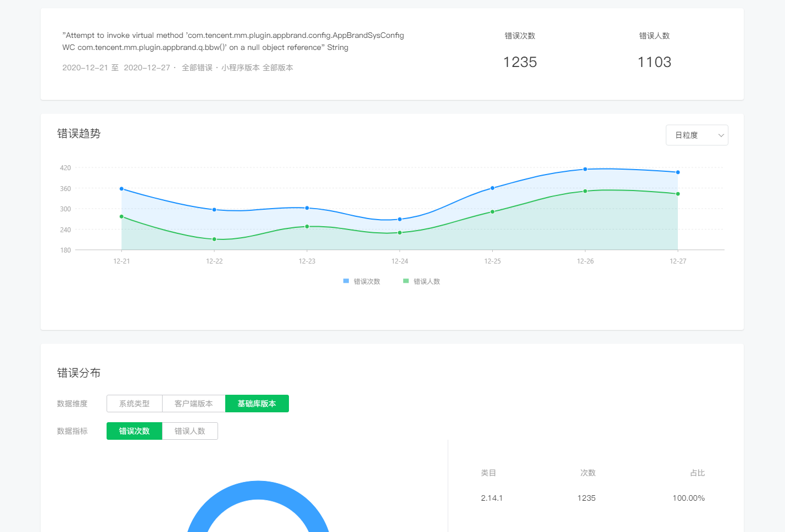Click the 100.00% ratio cell
This screenshot has height=532, width=785.
point(688,498)
